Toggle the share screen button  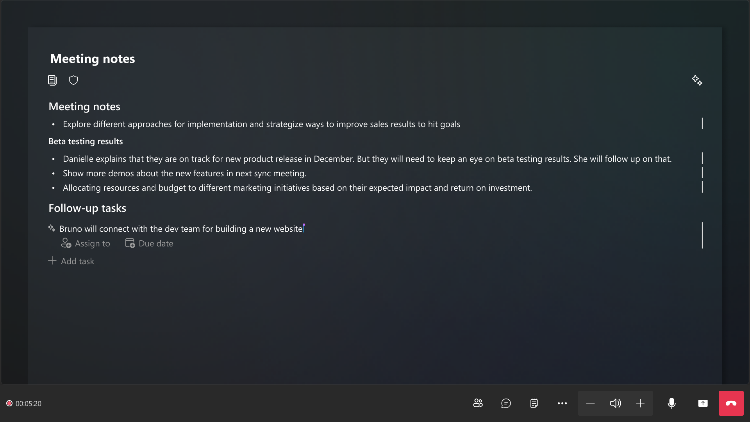click(703, 403)
